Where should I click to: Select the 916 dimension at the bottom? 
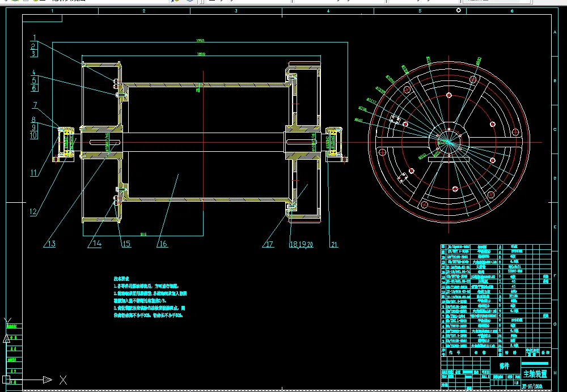143,233
